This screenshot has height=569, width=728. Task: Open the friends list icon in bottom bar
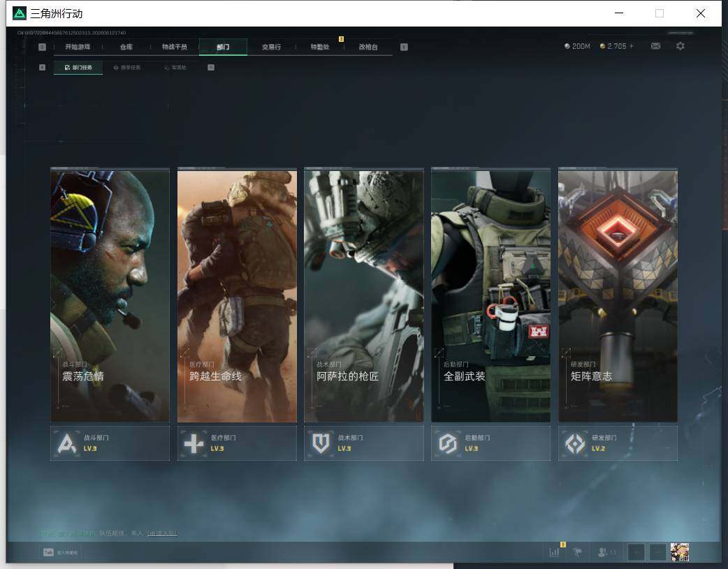tap(603, 552)
